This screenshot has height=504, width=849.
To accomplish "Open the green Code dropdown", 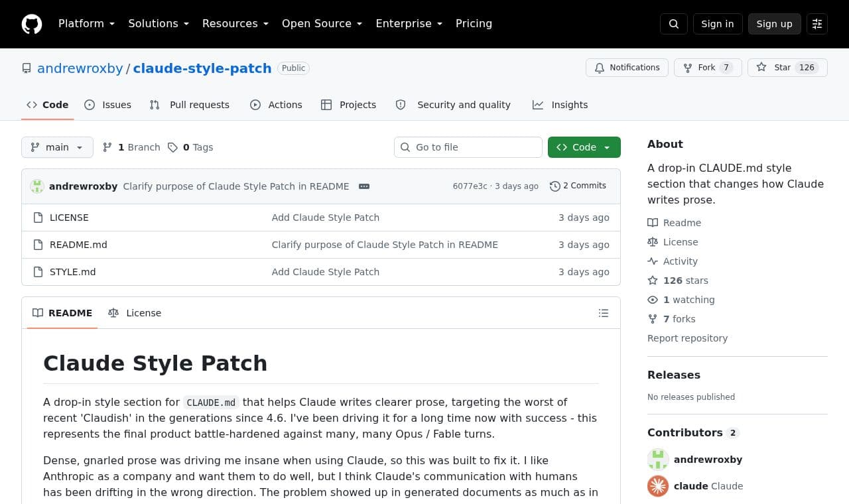I will click(x=584, y=147).
